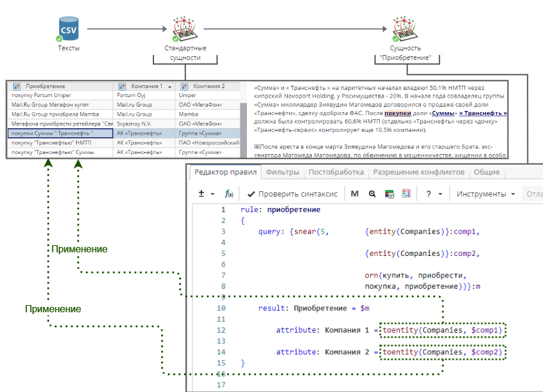Click the «Компания 1» column header icon

click(x=122, y=86)
